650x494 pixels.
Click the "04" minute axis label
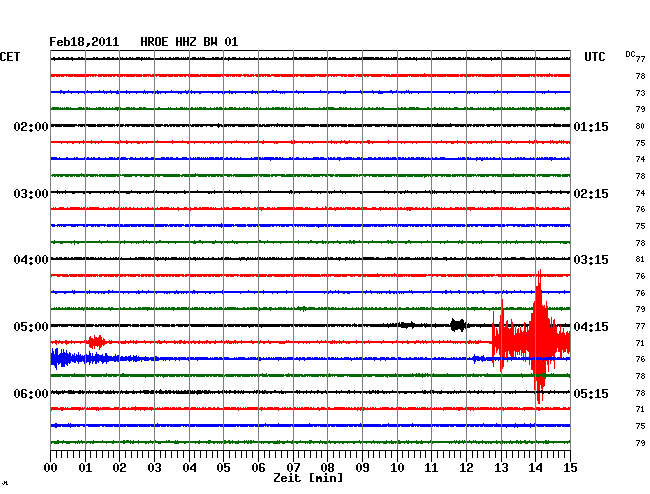pos(189,467)
